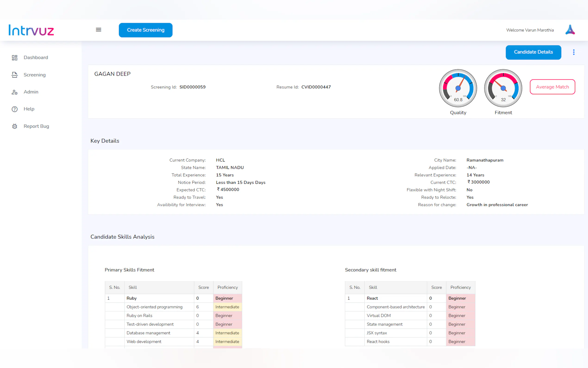Viewport: 588px width, 368px height.
Task: Click the Candidate Details button
Action: point(533,52)
